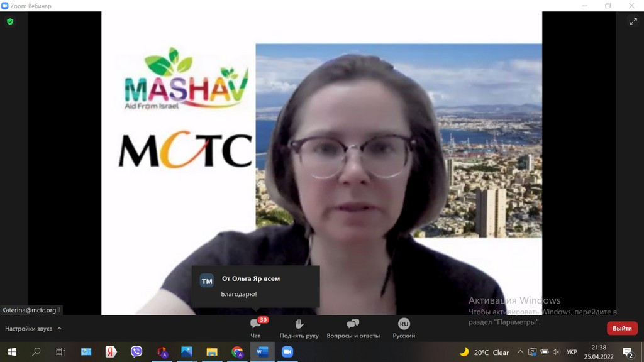Viewport: 644px width, 362px height.
Task: Open the volume control in system tray
Action: [556, 352]
